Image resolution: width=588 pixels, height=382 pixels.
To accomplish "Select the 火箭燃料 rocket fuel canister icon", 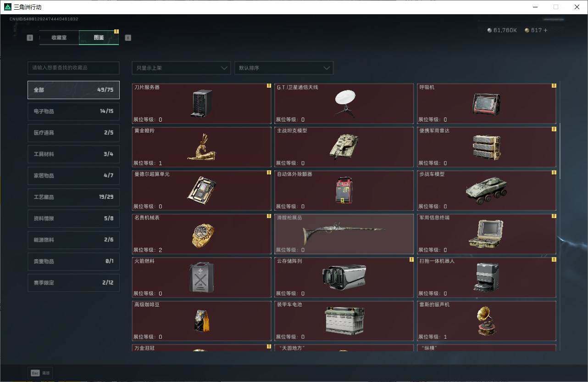I will (x=200, y=276).
